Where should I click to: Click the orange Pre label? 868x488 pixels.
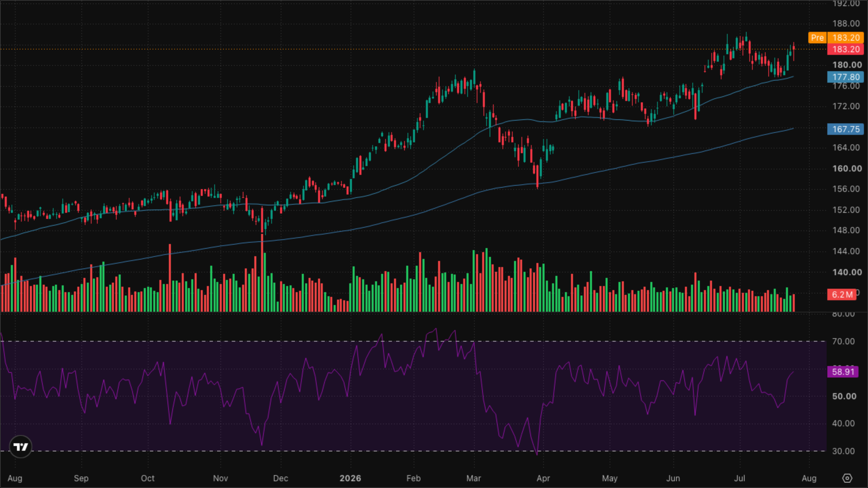pos(817,38)
